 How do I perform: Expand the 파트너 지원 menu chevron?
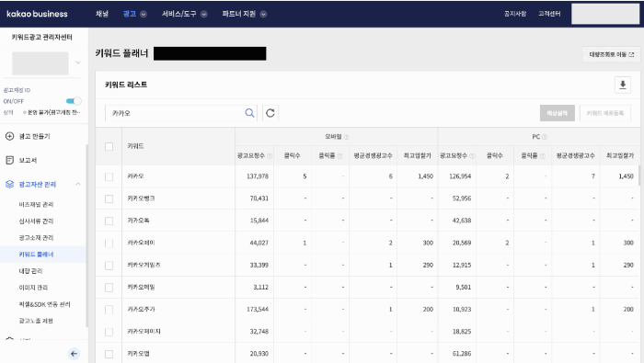click(263, 14)
